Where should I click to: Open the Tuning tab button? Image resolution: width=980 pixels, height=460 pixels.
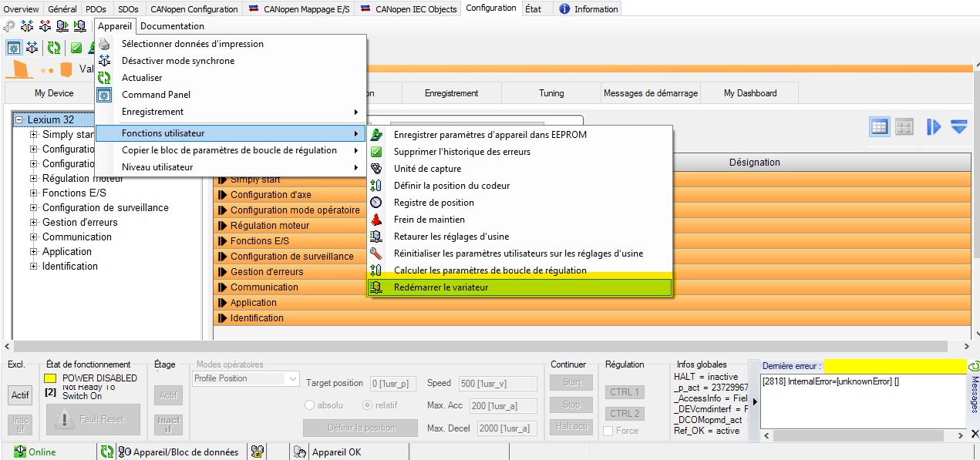pos(551,93)
